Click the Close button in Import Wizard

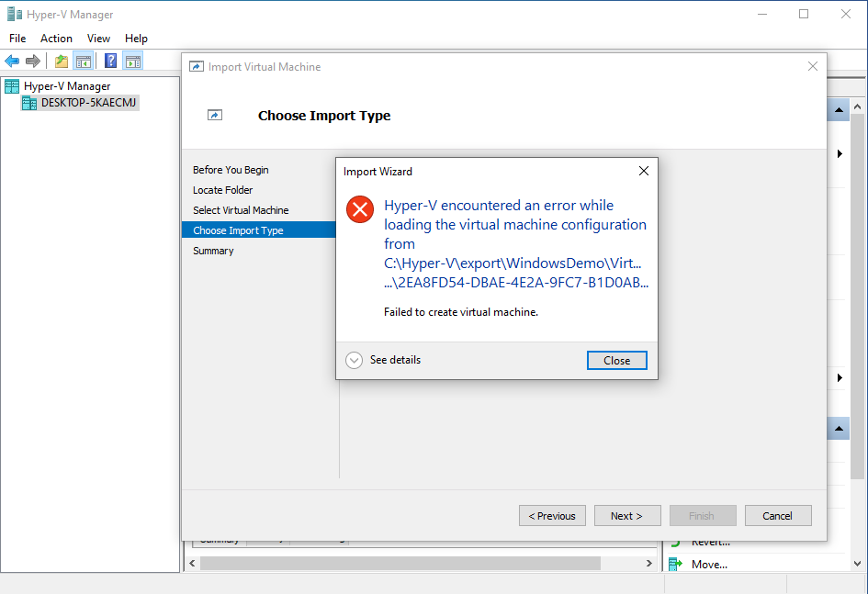616,361
